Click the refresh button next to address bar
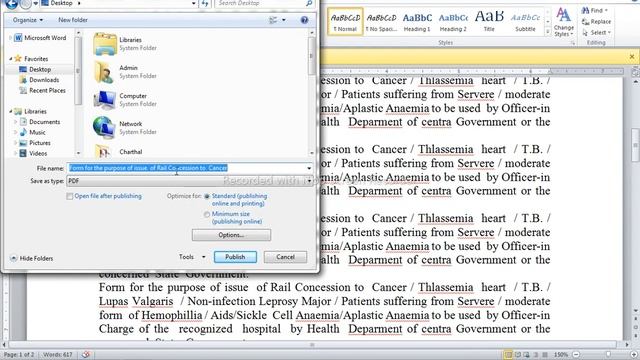This screenshot has width=640, height=360. [205, 3]
